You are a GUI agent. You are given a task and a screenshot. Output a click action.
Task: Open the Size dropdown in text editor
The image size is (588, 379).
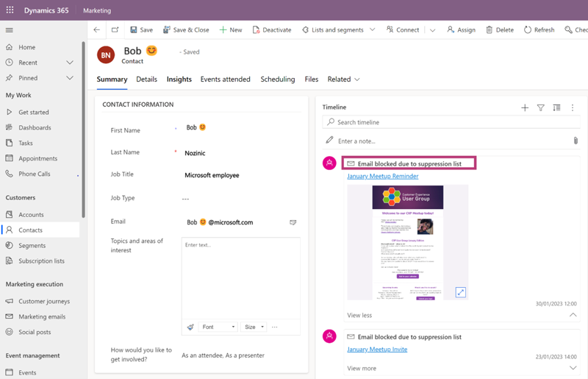pyautogui.click(x=254, y=327)
